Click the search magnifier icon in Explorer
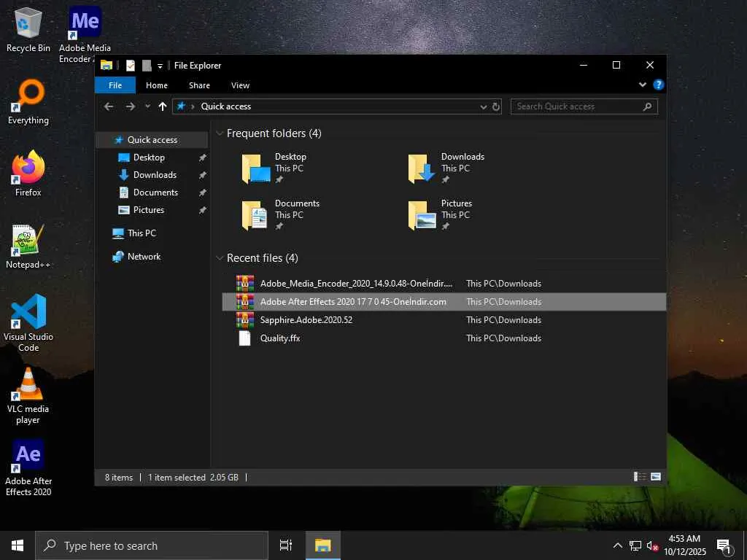 pyautogui.click(x=647, y=106)
